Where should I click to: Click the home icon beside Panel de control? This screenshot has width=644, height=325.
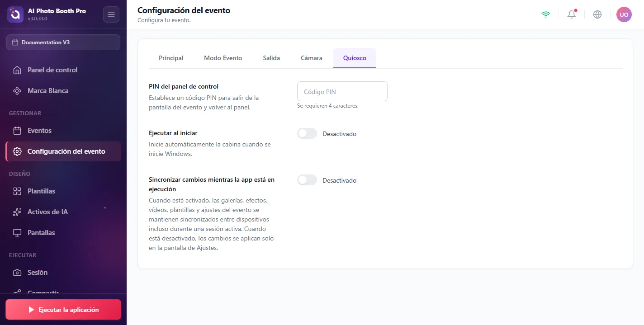(17, 70)
